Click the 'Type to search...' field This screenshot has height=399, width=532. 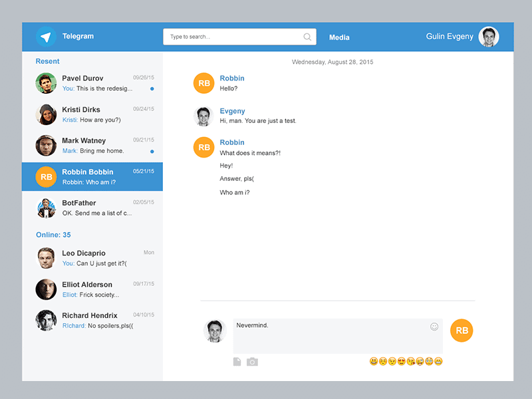click(239, 37)
